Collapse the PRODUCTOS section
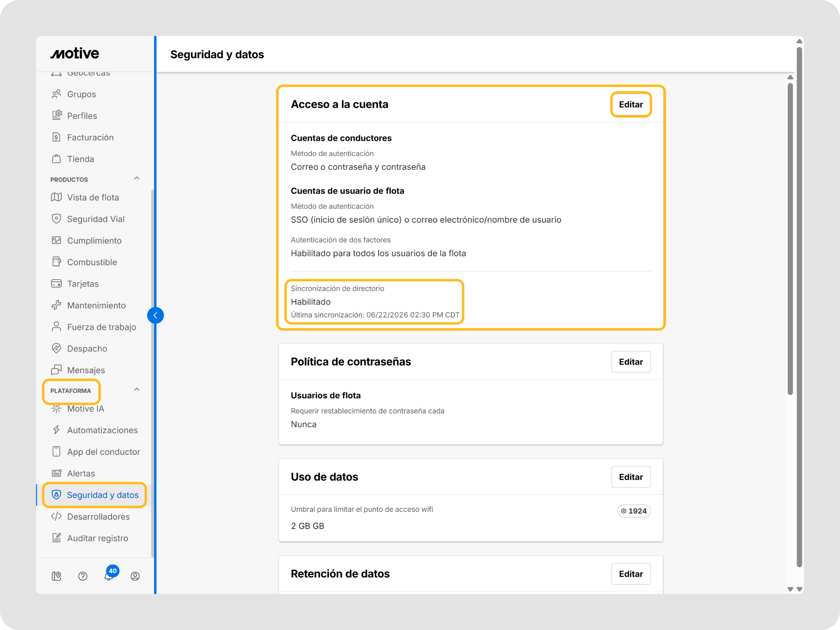 click(x=137, y=178)
